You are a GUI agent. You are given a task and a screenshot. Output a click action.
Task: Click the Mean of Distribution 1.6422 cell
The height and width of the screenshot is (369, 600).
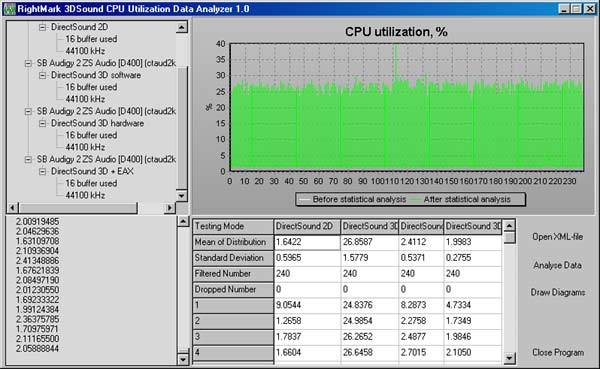[307, 242]
